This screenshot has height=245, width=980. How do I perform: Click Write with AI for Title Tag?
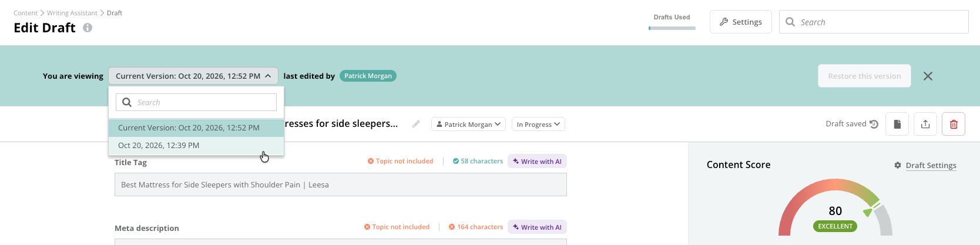[537, 161]
